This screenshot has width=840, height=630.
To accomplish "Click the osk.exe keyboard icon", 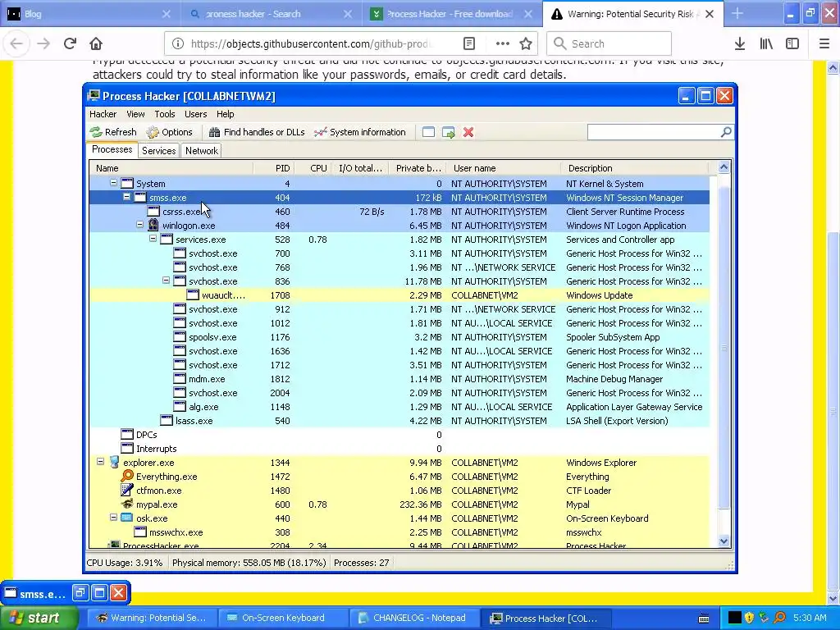I will click(x=127, y=518).
